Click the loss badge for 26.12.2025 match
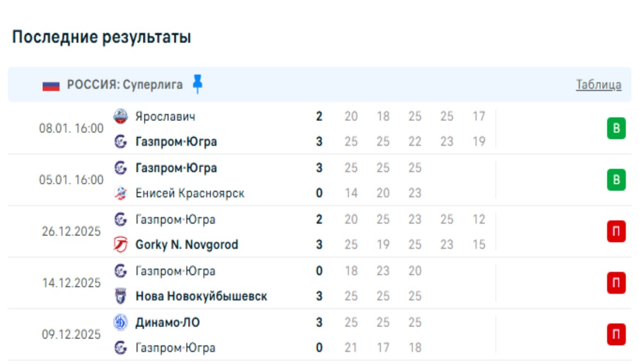639x364 pixels. coord(616,232)
